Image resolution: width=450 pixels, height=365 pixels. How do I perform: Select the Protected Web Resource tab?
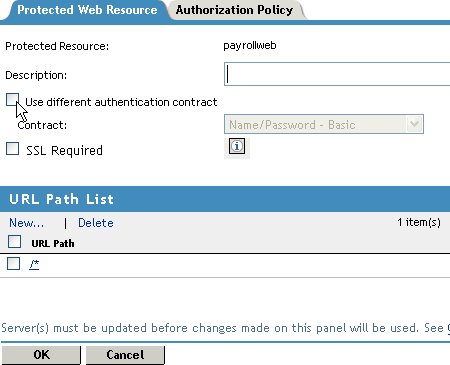coord(87,10)
